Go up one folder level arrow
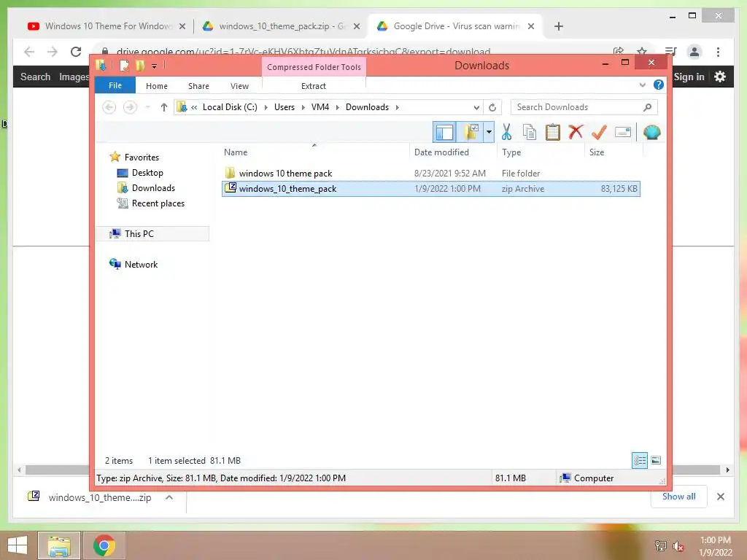Image resolution: width=747 pixels, height=560 pixels. tap(164, 107)
